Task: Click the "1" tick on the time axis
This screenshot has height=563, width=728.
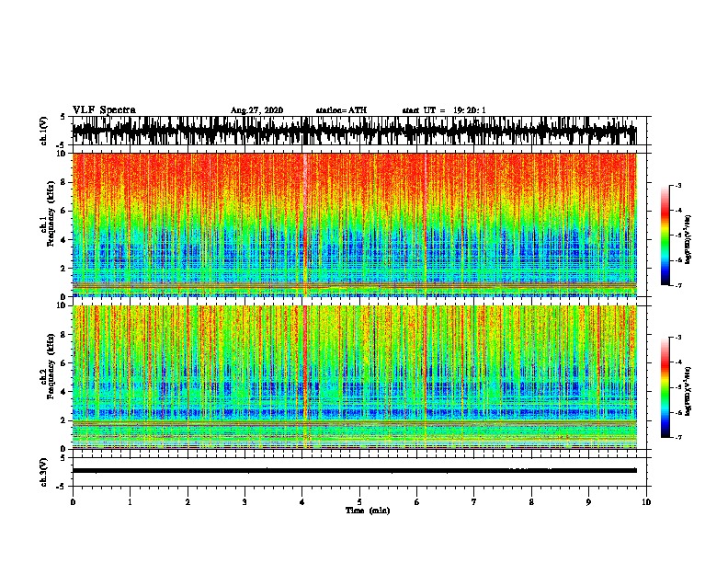Action: 130,502
